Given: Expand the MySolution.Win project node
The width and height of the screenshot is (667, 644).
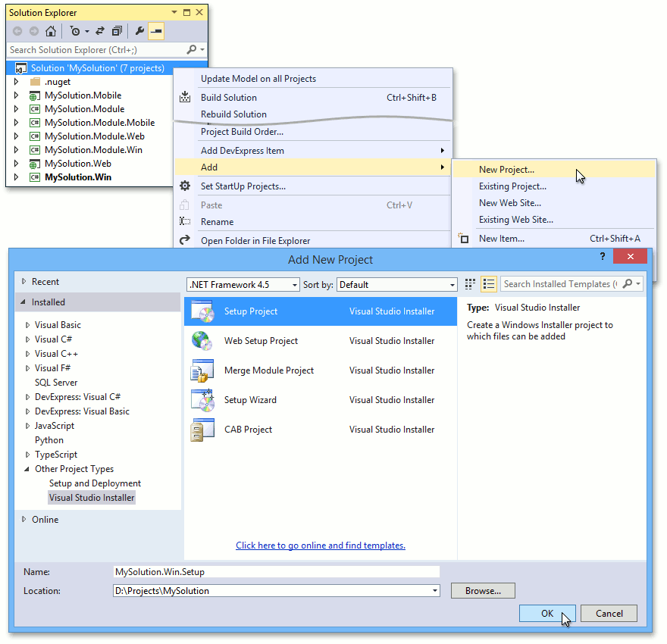Looking at the screenshot, I should tap(16, 177).
